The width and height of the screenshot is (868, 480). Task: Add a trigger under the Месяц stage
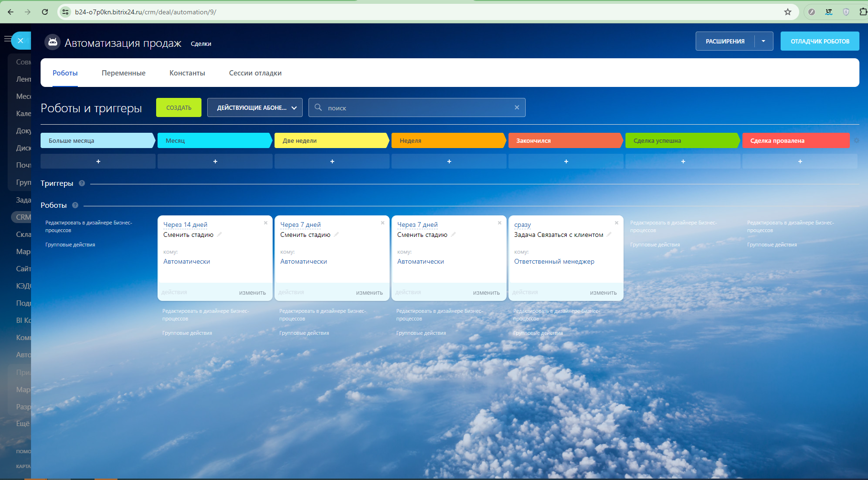(x=215, y=161)
